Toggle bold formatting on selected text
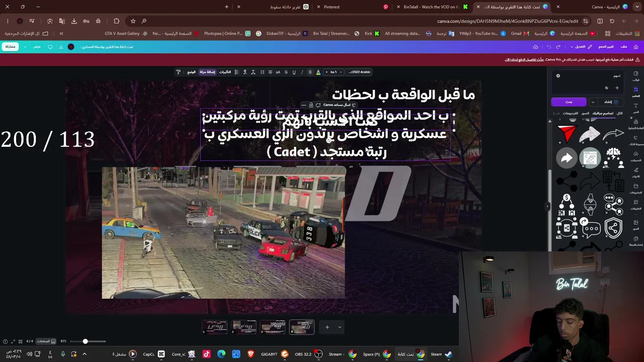The image size is (644, 362). (x=310, y=72)
